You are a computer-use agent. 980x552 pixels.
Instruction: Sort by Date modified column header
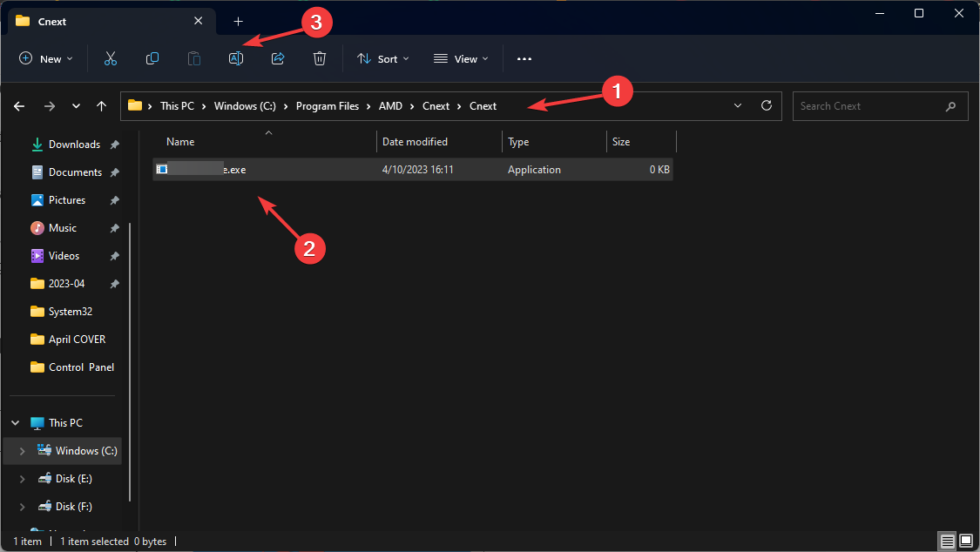point(439,142)
